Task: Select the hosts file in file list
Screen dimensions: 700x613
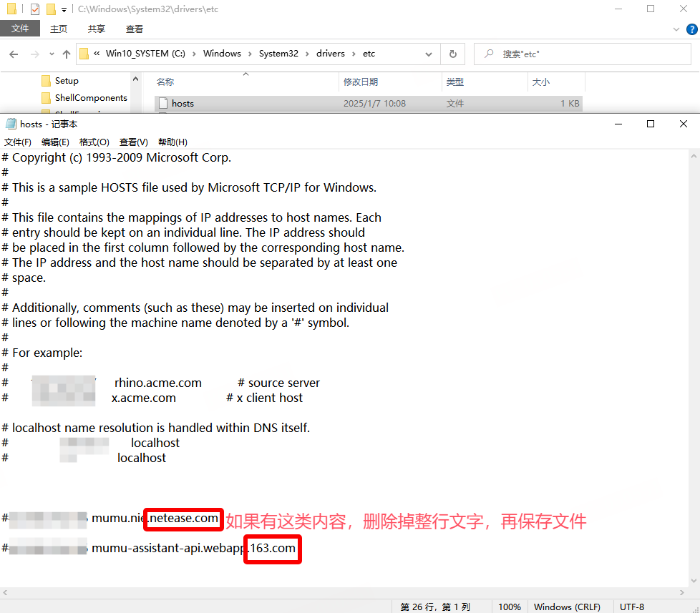Action: 183,104
